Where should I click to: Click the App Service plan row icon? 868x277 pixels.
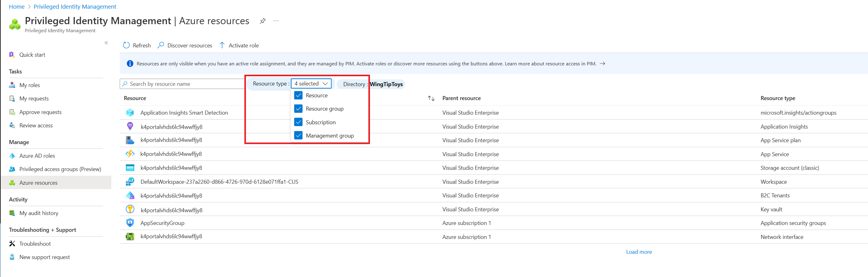(130, 140)
